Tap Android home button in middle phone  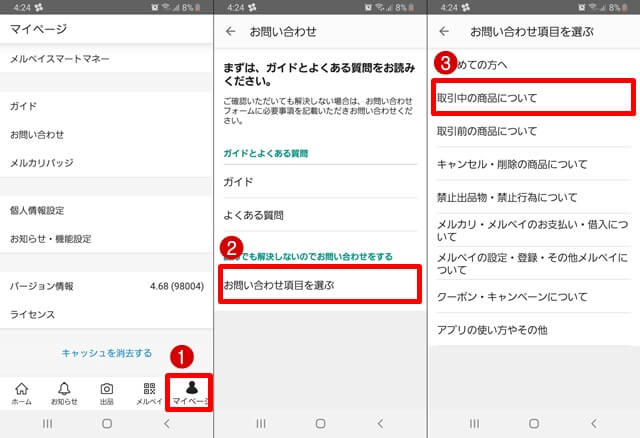point(320,424)
